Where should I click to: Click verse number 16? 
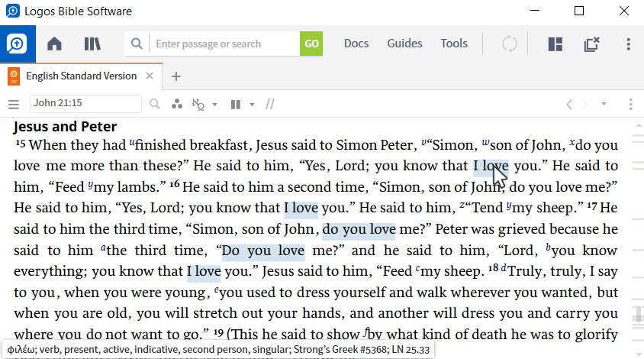pos(175,184)
